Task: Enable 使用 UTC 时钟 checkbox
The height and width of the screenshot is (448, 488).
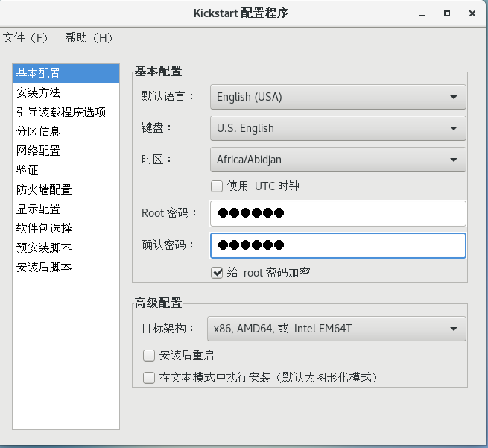Action: coord(217,186)
